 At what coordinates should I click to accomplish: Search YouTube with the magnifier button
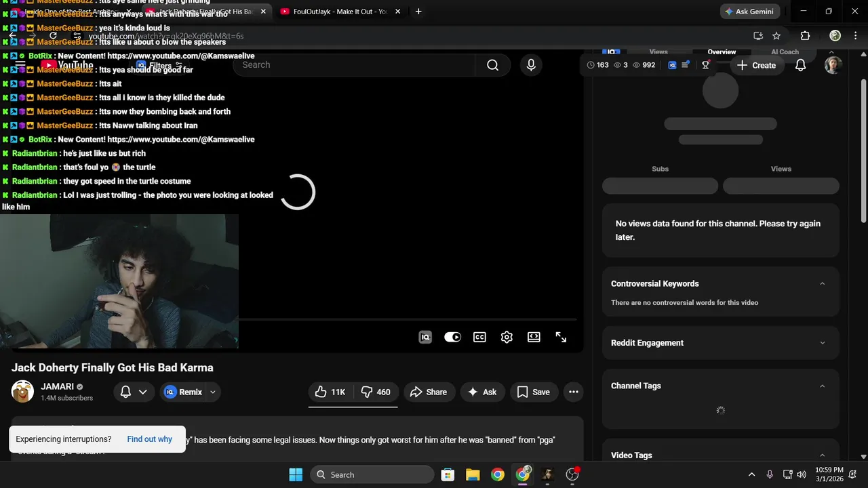coord(493,65)
